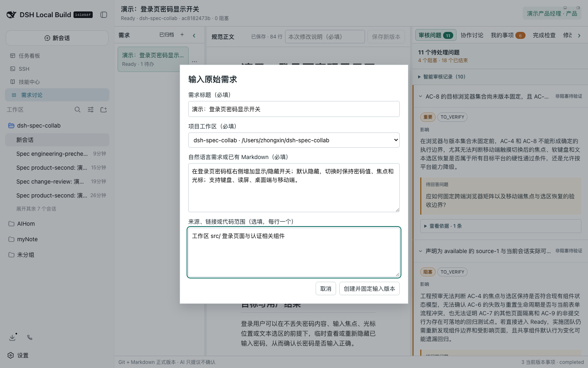Click the 演示产品经理 · 产品 role badge
The height and width of the screenshot is (368, 588).
tap(552, 13)
